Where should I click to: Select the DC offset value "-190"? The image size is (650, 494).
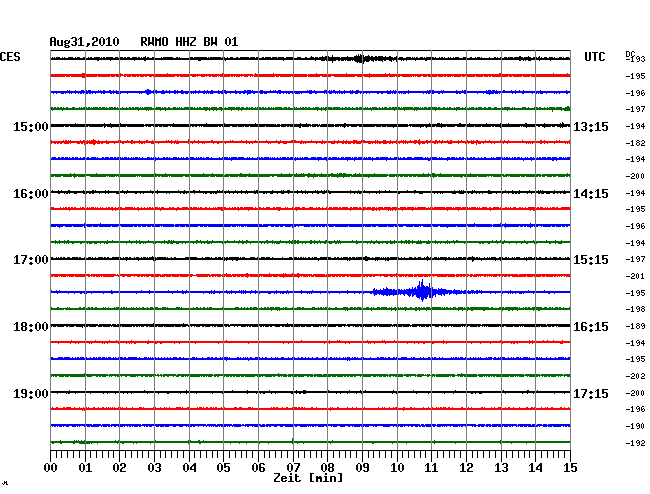635,426
